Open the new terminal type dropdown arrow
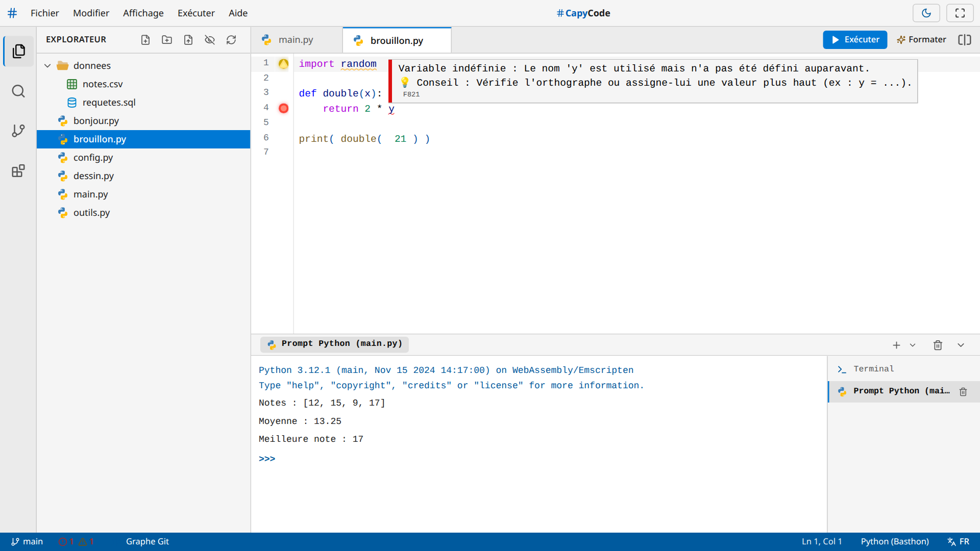The width and height of the screenshot is (980, 551). click(x=913, y=345)
